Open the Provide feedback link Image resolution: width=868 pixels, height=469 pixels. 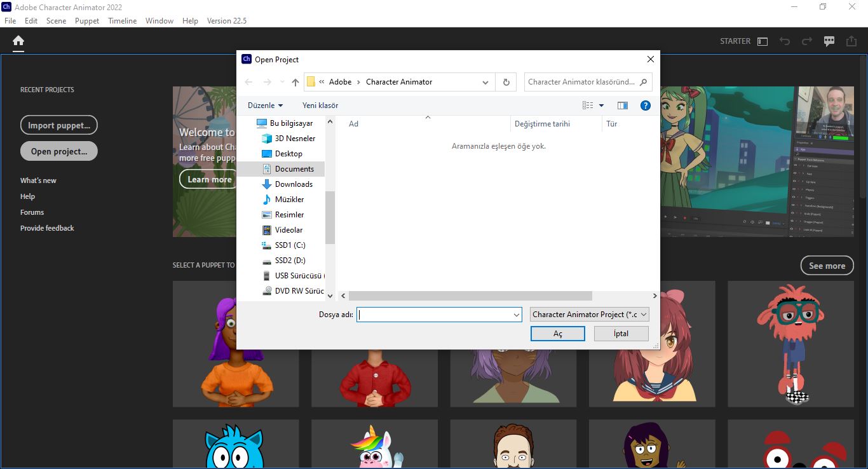47,228
